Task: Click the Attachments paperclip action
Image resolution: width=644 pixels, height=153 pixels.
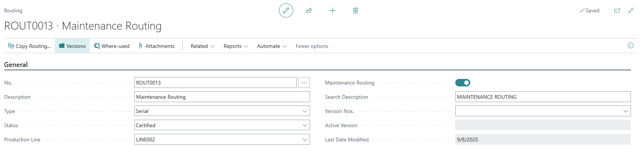Action: [157, 46]
